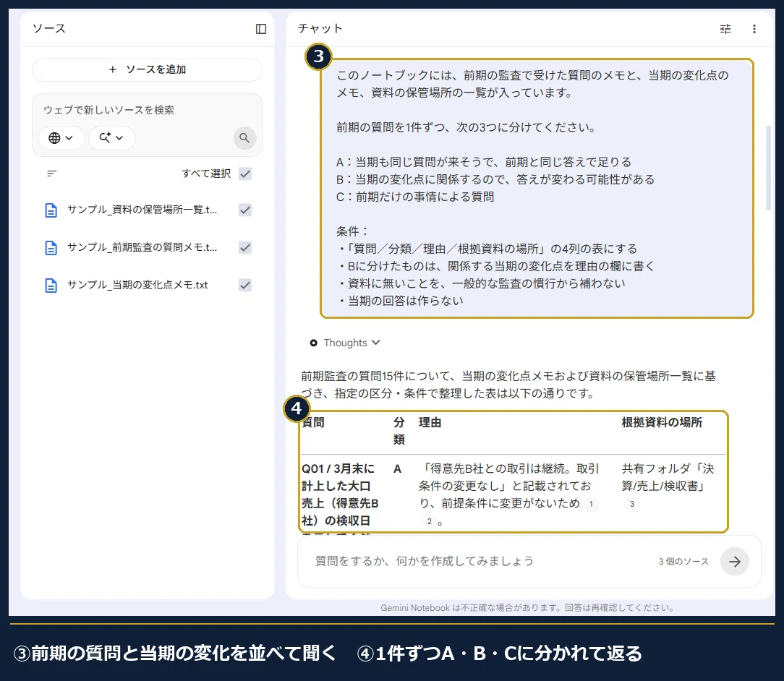The width and height of the screenshot is (784, 681).
Task: Open source サンプル_前期監査の質問メモ
Action: [142, 247]
